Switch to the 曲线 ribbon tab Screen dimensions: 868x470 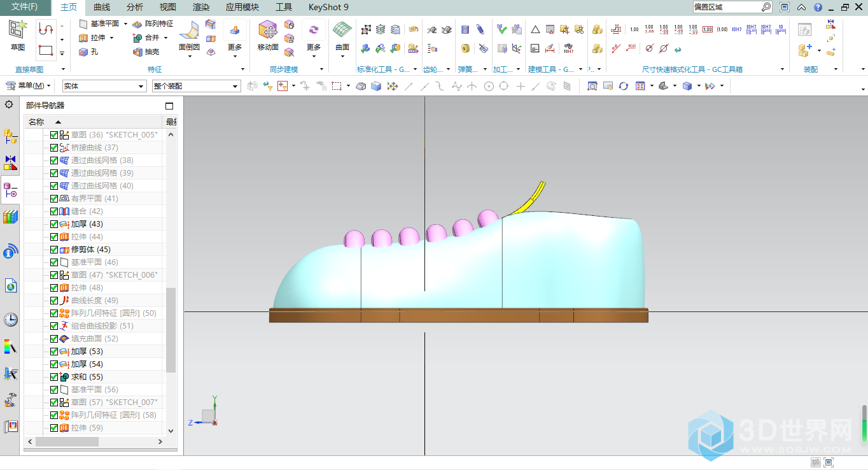[x=102, y=7]
